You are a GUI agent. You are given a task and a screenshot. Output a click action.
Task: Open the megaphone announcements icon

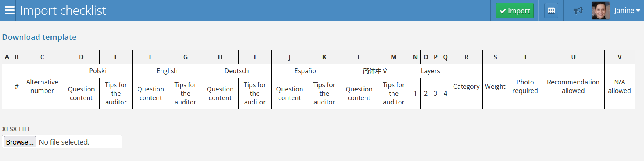578,11
